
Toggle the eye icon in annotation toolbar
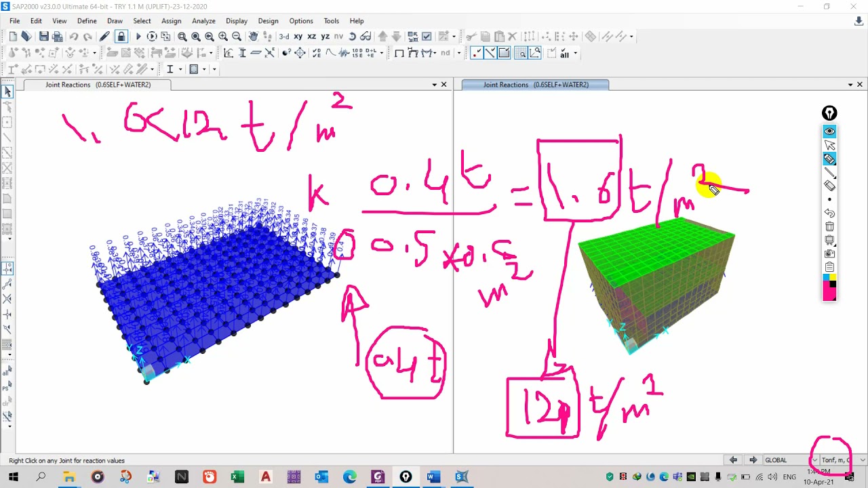coord(829,131)
